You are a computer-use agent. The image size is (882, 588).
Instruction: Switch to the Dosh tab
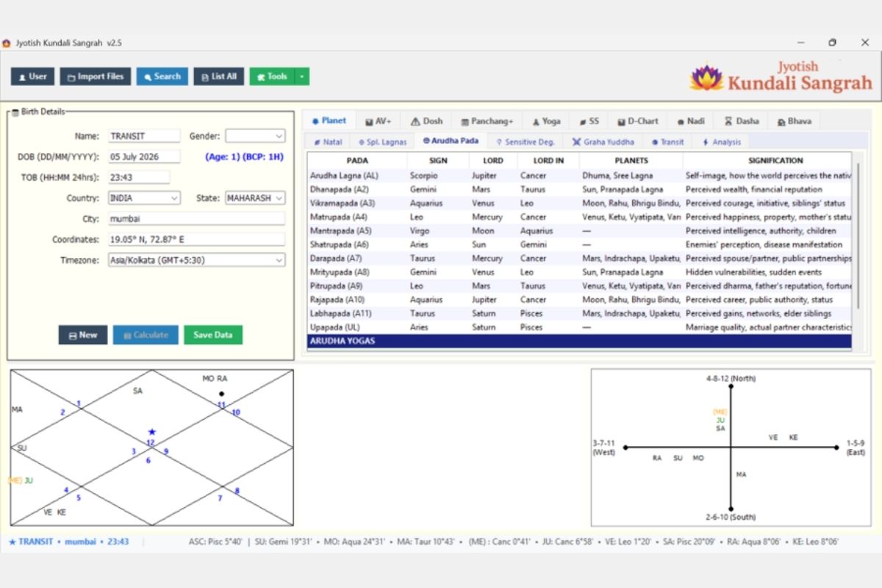(x=426, y=121)
